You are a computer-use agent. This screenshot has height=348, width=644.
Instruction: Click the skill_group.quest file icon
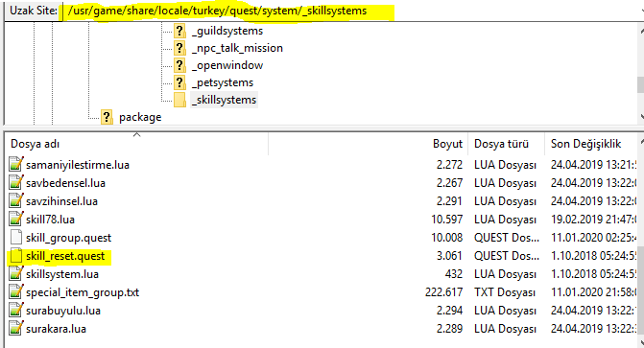point(16,237)
